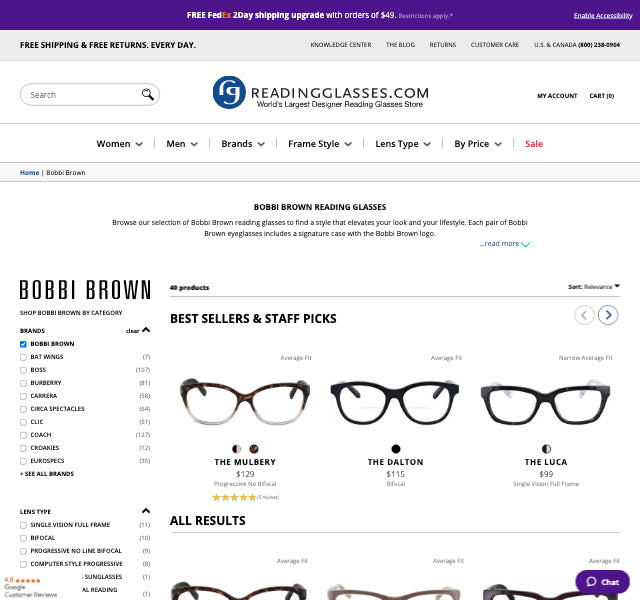The image size is (640, 600).
Task: Open The Mulbery glasses image
Action: click(x=245, y=402)
